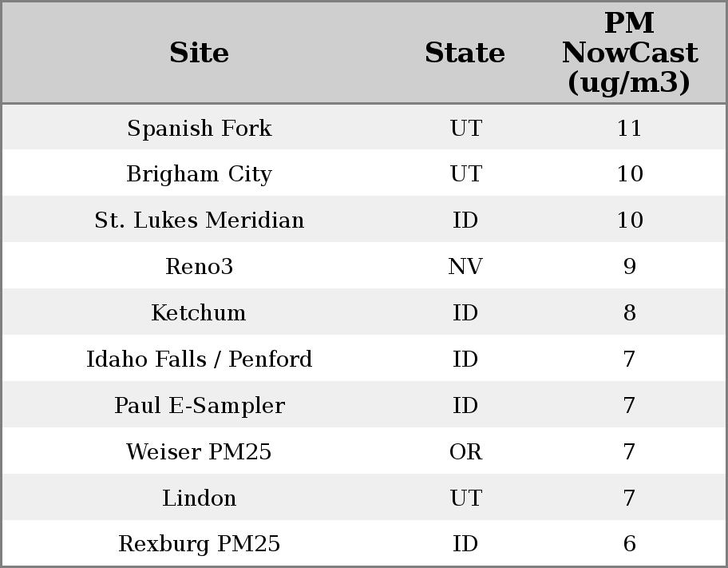Image resolution: width=728 pixels, height=568 pixels.
Task: Click the PM NowCast (ug/m3) column header
Action: coord(629,53)
